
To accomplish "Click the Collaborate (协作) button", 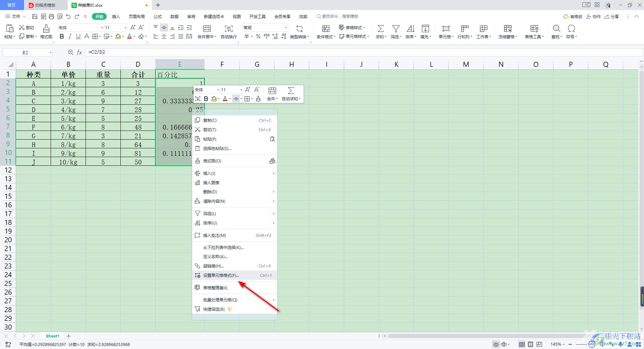I will coord(593,16).
